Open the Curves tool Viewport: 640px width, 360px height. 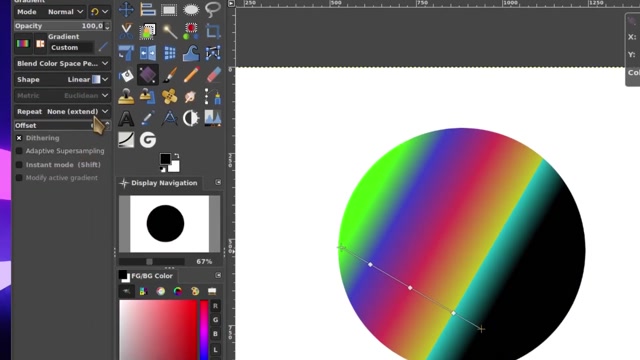126,140
